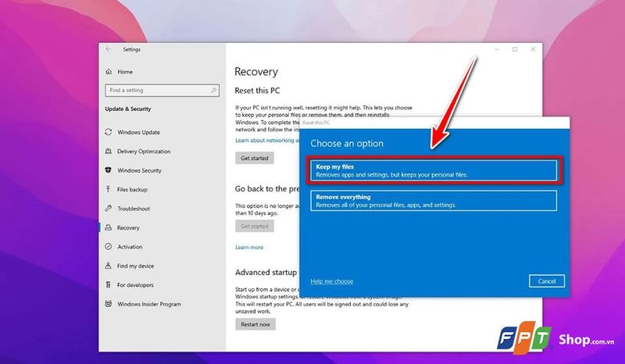Click the search magnifier icon

(213, 91)
